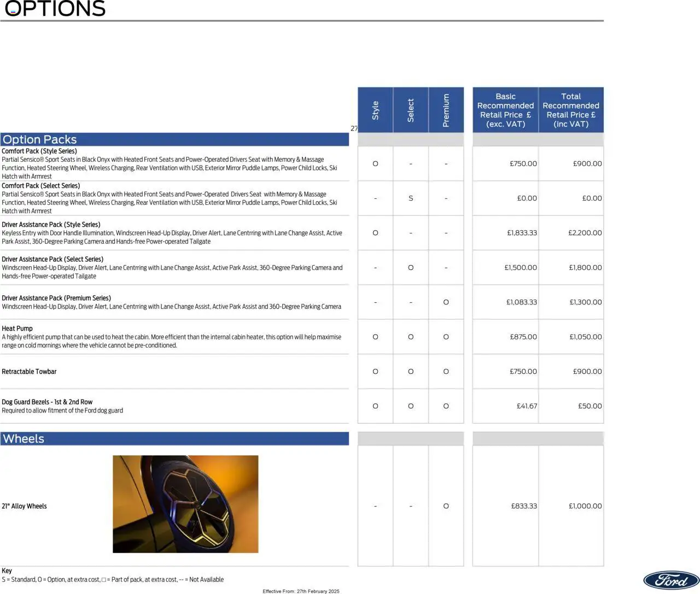This screenshot has height=594, width=700.
Task: Click £2,200.00 total price cell
Action: [585, 233]
